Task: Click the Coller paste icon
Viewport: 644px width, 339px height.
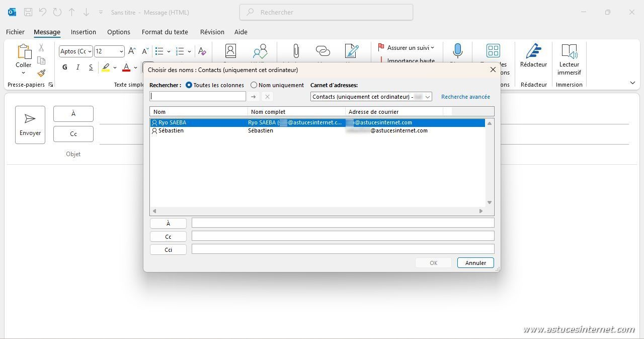Action: coord(23,52)
